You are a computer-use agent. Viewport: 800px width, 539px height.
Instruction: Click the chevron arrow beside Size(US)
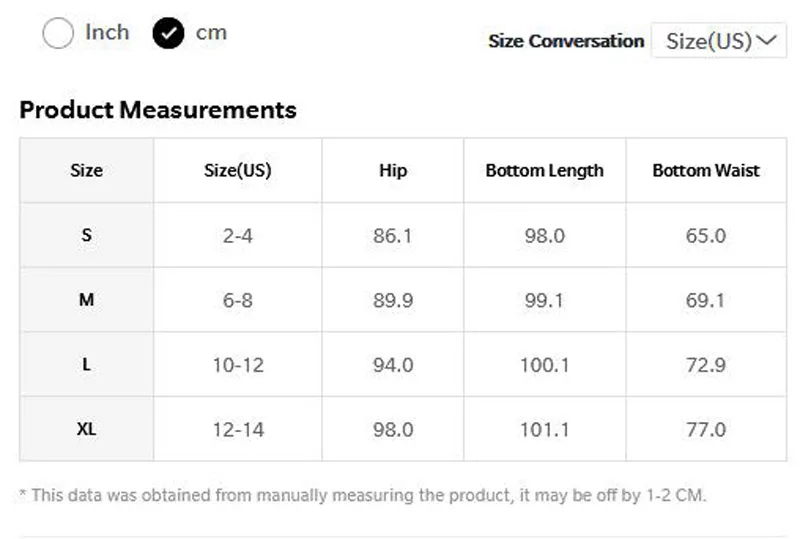[766, 40]
